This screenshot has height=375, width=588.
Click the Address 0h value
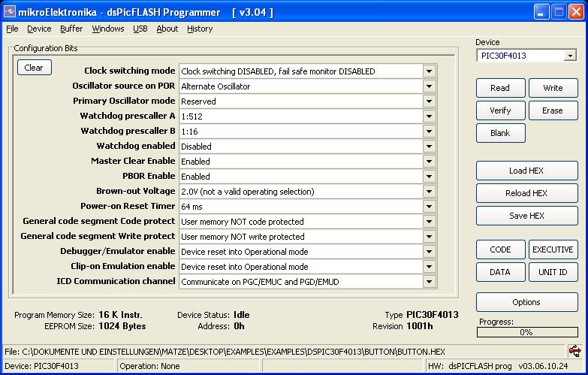[x=240, y=326]
